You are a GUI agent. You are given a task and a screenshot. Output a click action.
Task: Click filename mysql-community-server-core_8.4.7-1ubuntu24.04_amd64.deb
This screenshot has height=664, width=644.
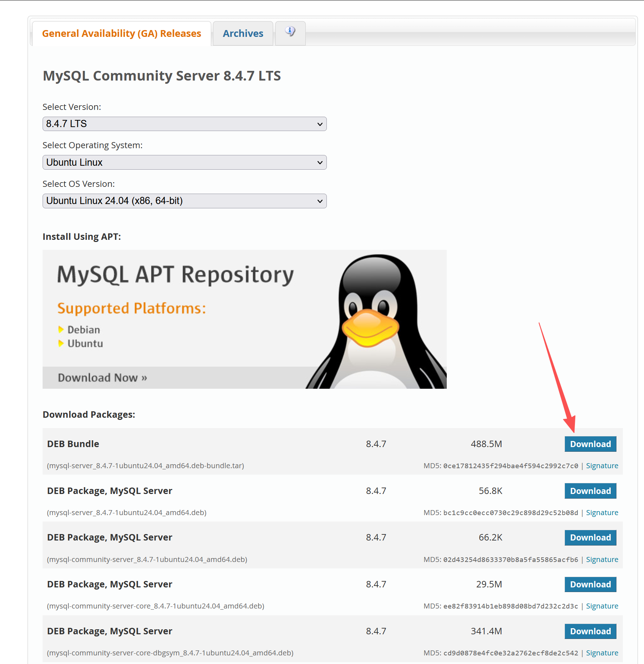click(x=155, y=606)
